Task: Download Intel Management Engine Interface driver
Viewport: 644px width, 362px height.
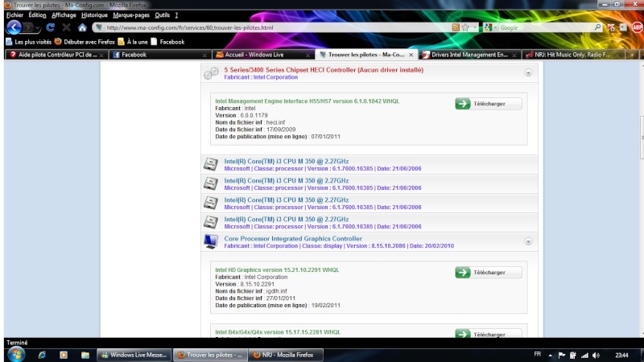Action: click(489, 104)
